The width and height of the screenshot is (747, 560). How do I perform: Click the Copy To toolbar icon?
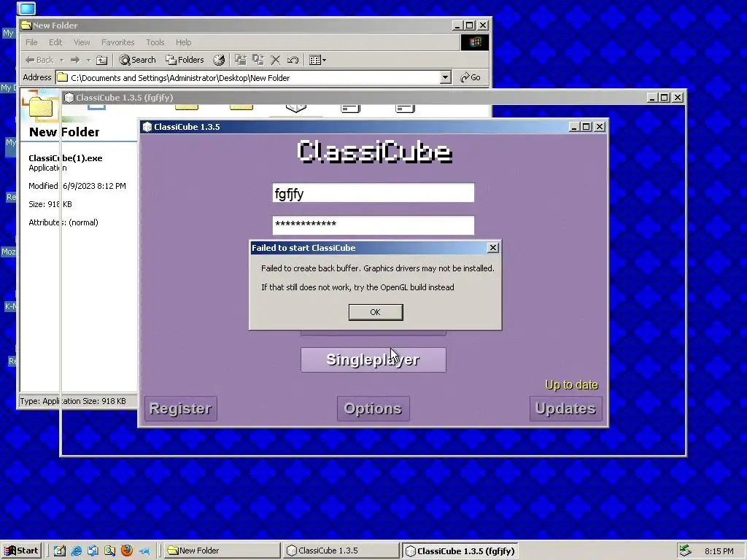pos(258,60)
